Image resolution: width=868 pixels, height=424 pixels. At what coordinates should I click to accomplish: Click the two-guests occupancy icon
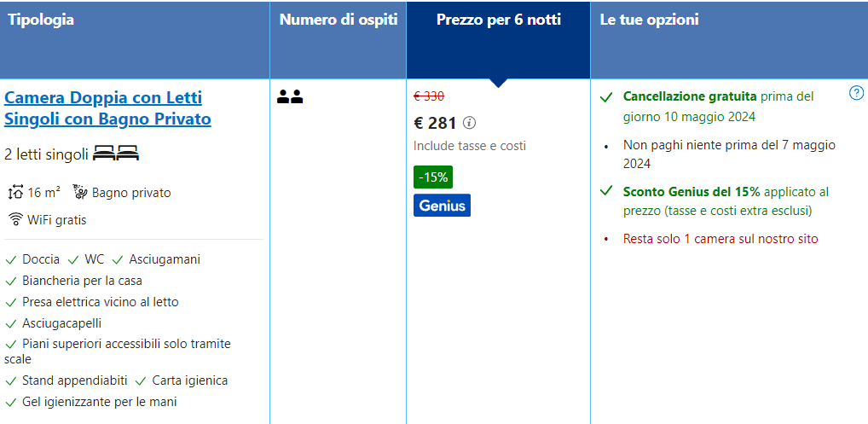pyautogui.click(x=290, y=97)
